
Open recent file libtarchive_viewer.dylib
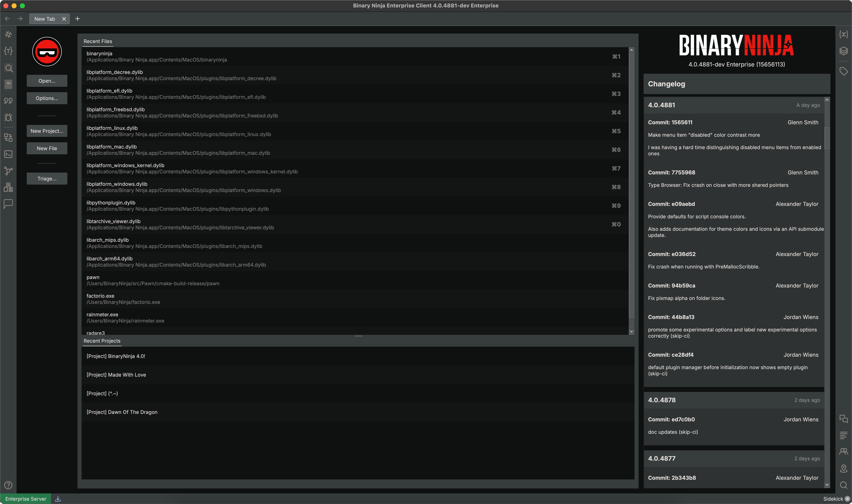tap(355, 225)
